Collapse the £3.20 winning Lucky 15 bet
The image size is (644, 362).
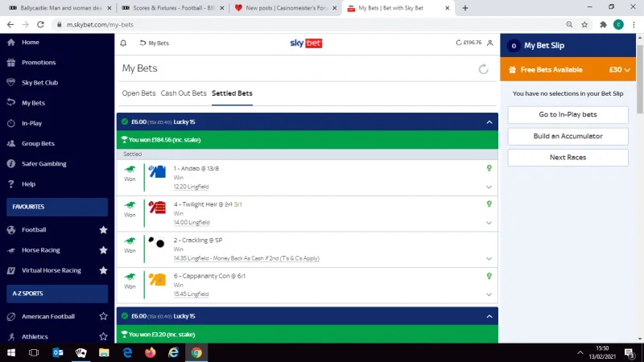(x=489, y=316)
